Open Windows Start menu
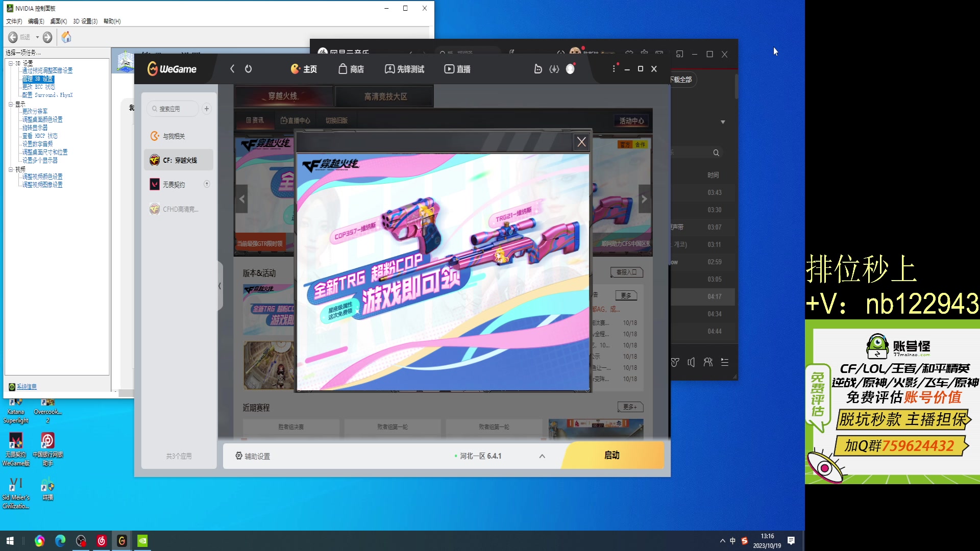 point(10,541)
